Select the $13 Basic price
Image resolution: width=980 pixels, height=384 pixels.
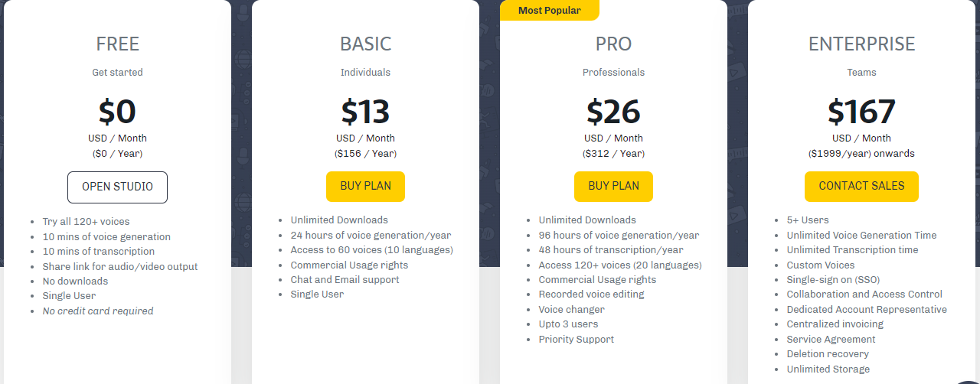pyautogui.click(x=365, y=112)
